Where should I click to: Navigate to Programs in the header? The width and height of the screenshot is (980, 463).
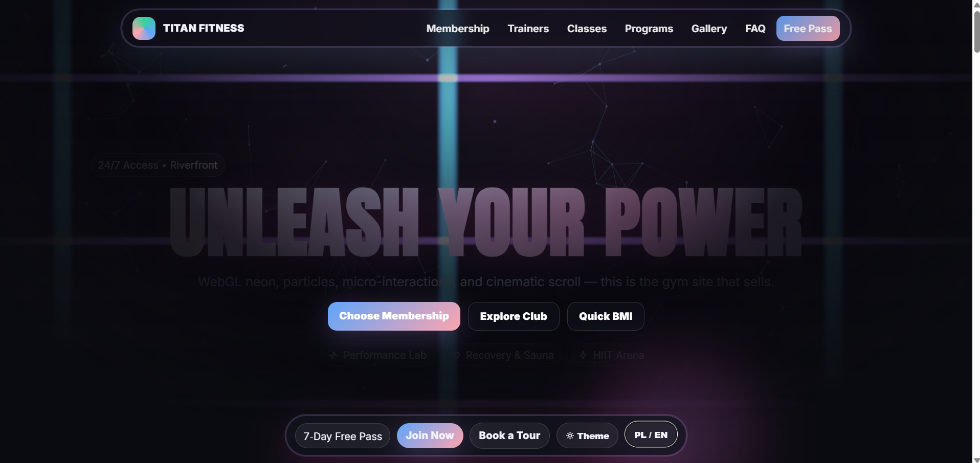point(649,29)
